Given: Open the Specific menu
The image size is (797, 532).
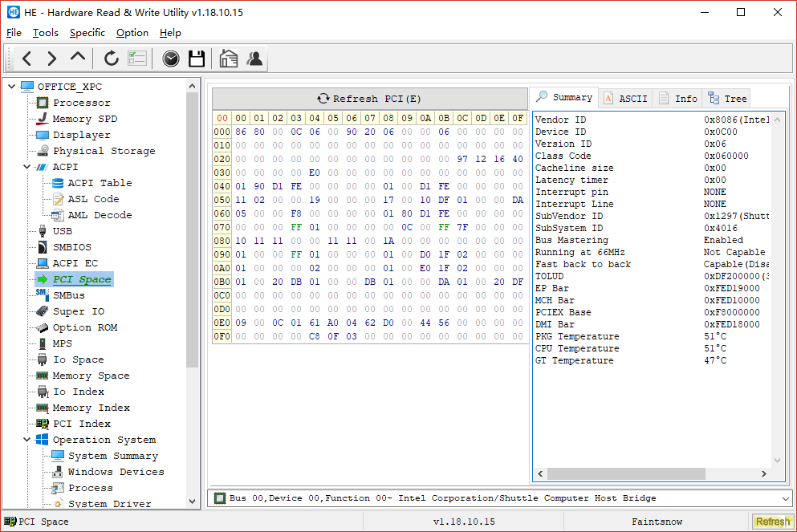Looking at the screenshot, I should pos(87,33).
